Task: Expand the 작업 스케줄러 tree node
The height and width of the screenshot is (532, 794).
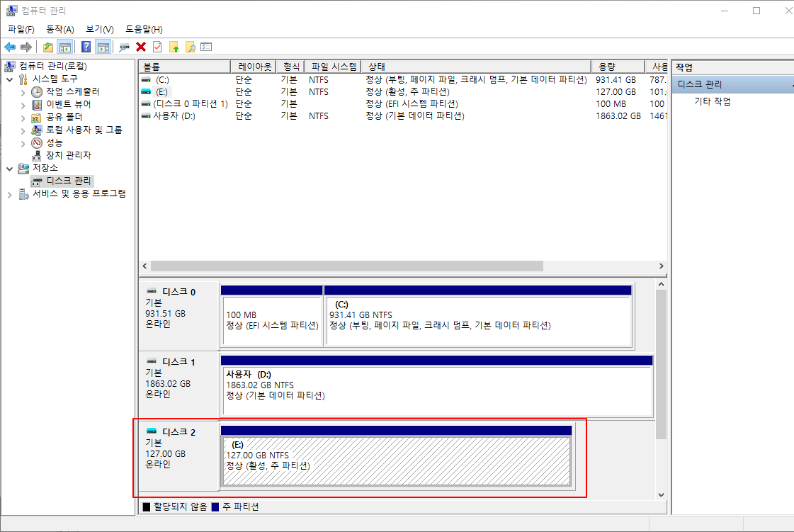Action: click(23, 92)
